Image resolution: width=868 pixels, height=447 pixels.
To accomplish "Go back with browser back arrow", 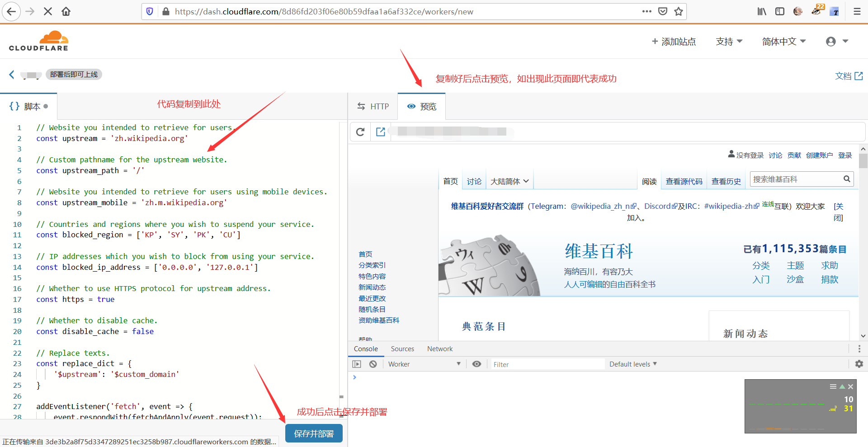I will 12,11.
